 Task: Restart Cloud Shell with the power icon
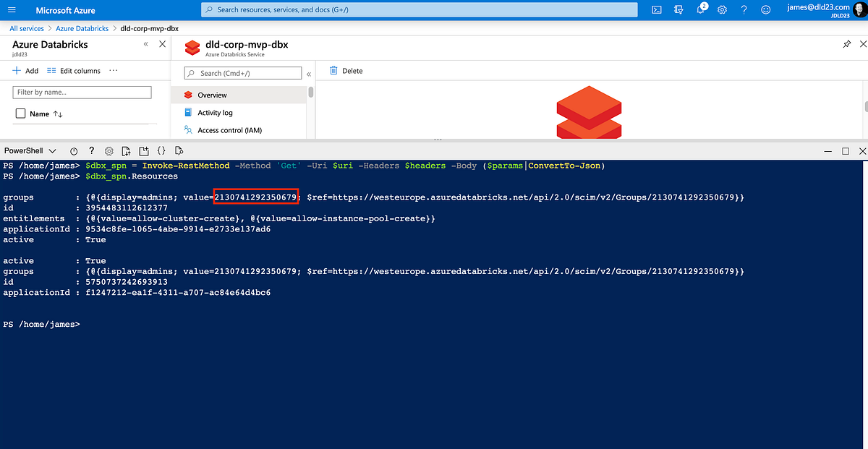click(74, 150)
